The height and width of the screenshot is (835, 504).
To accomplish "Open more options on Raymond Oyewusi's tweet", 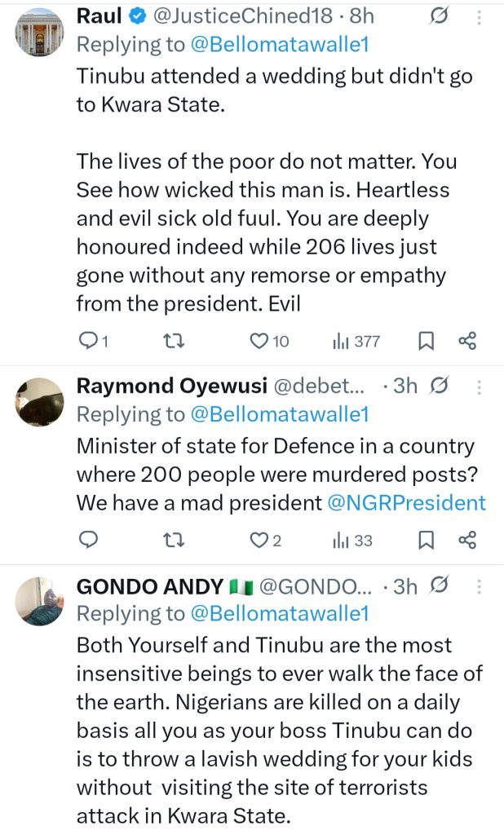I will (479, 387).
